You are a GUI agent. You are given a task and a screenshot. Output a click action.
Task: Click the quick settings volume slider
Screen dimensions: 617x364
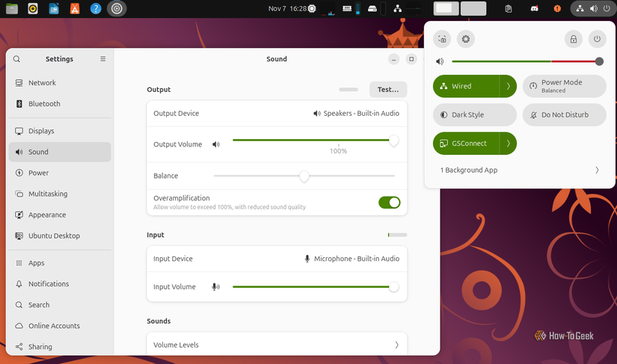[527, 61]
